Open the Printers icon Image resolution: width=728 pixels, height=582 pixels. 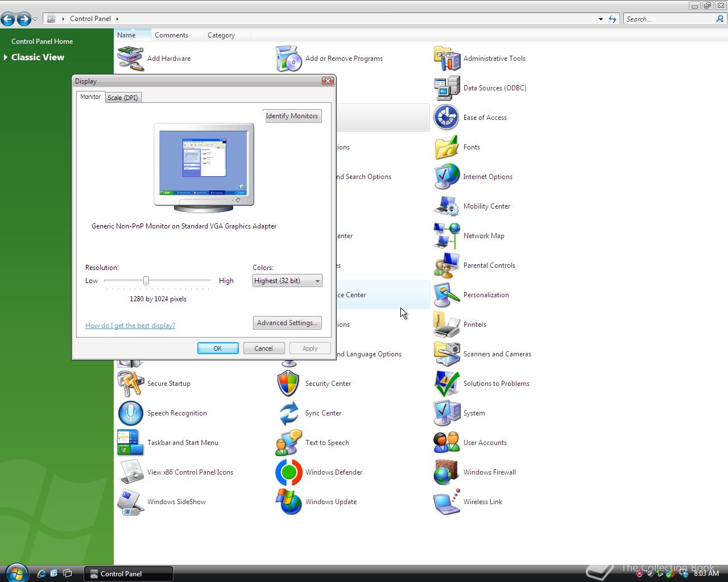pyautogui.click(x=446, y=325)
